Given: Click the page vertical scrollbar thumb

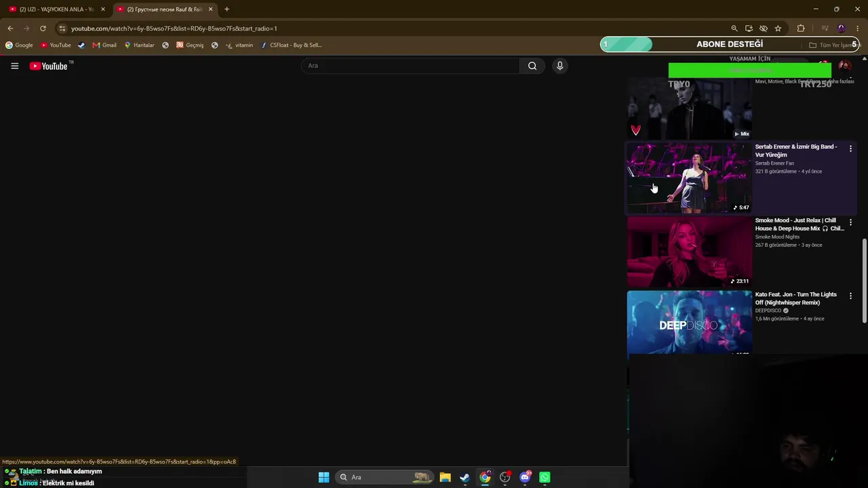Looking at the screenshot, I should click(864, 281).
